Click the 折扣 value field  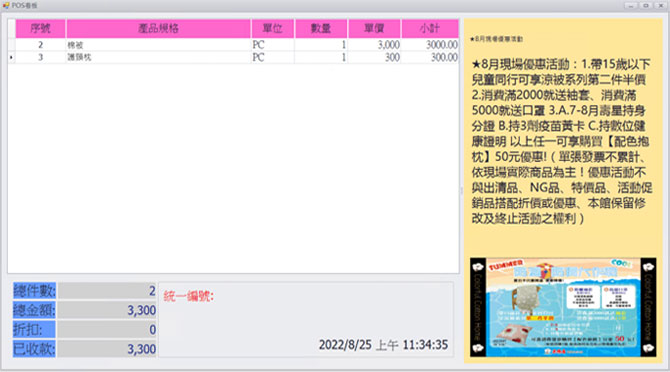coord(107,329)
